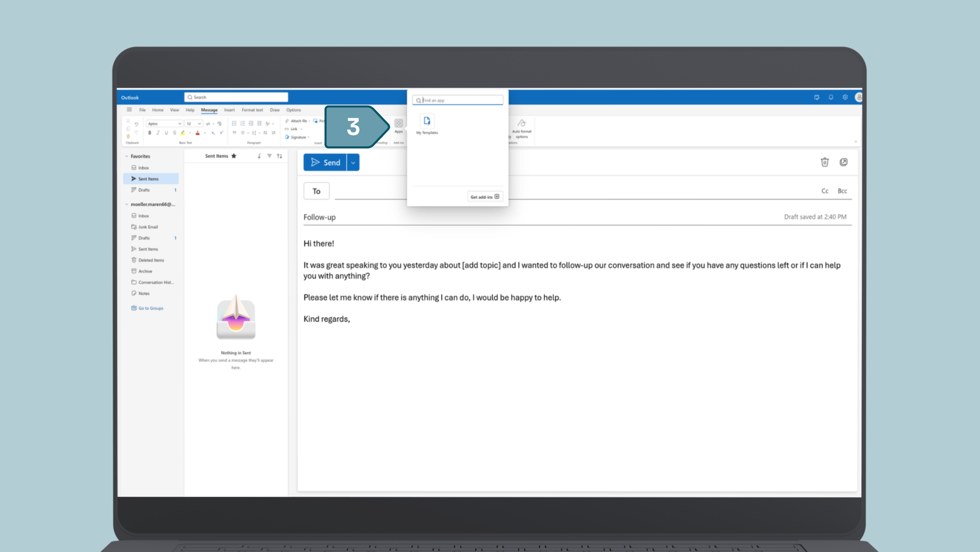Image resolution: width=980 pixels, height=552 pixels.
Task: Open the account profile avatar
Action: [859, 97]
